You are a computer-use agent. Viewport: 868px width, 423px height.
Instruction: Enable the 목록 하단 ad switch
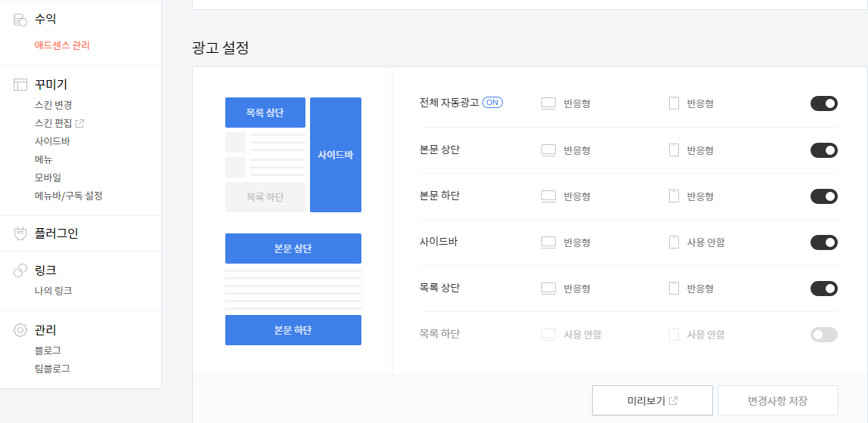[x=823, y=335]
